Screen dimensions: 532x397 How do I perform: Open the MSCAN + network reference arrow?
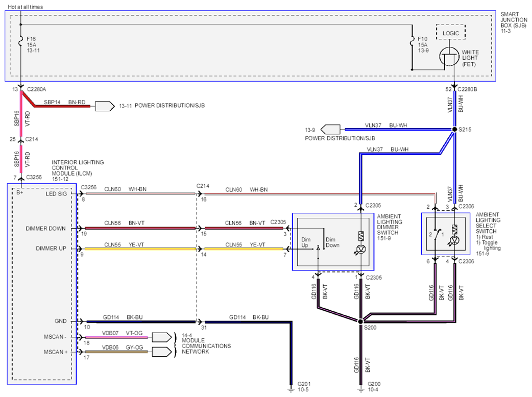pos(162,352)
